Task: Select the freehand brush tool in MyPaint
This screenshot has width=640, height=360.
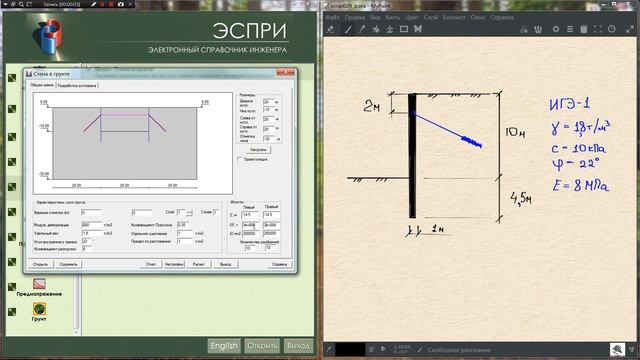Action: (x=348, y=29)
